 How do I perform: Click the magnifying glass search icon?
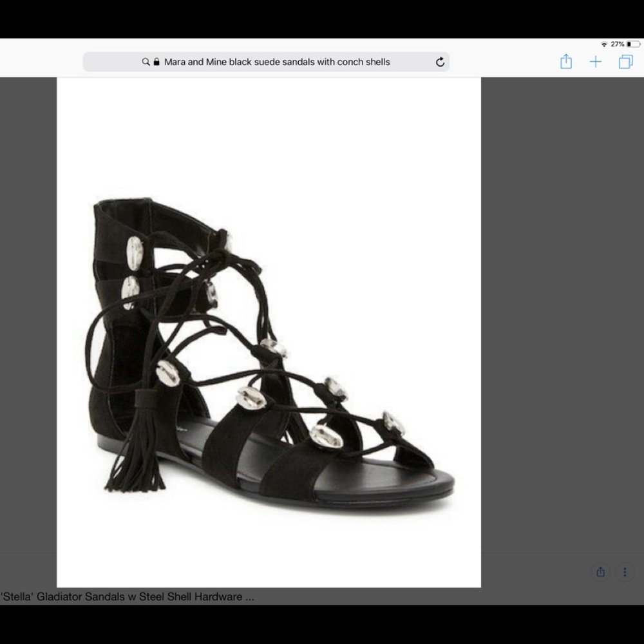click(146, 62)
